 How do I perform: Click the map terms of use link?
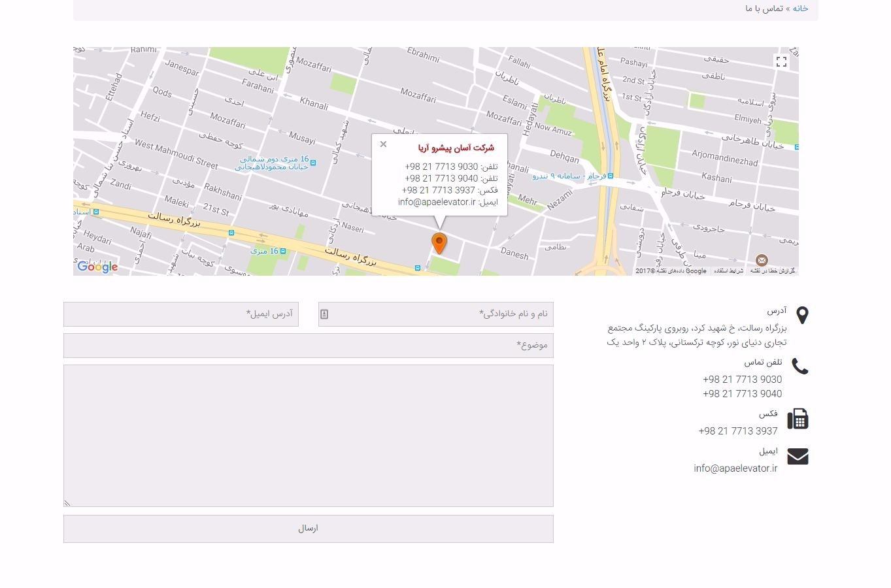click(728, 271)
